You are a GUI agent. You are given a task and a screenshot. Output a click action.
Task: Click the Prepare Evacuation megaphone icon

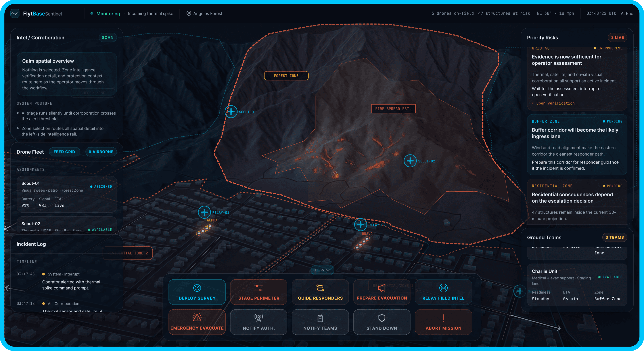[381, 288]
